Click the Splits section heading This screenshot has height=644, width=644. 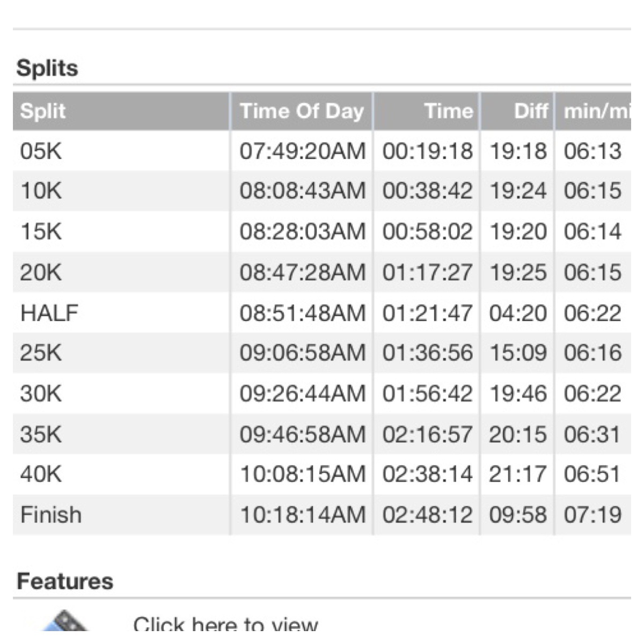click(x=47, y=68)
